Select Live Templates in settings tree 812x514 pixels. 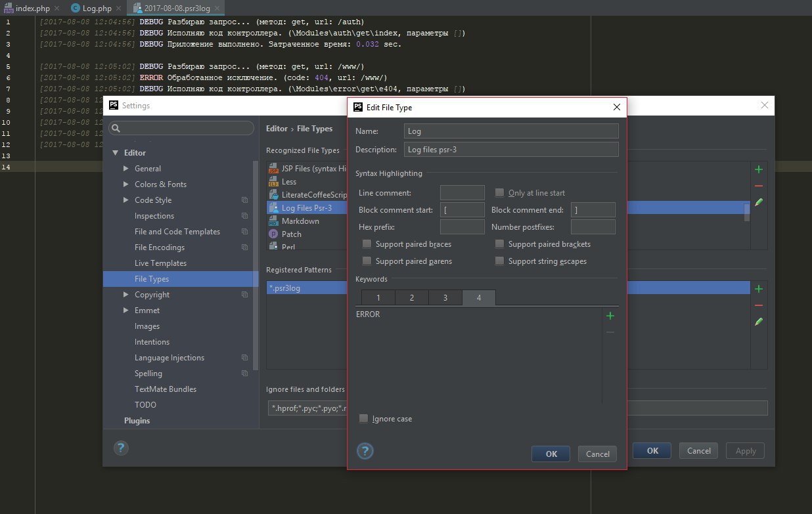[x=160, y=263]
